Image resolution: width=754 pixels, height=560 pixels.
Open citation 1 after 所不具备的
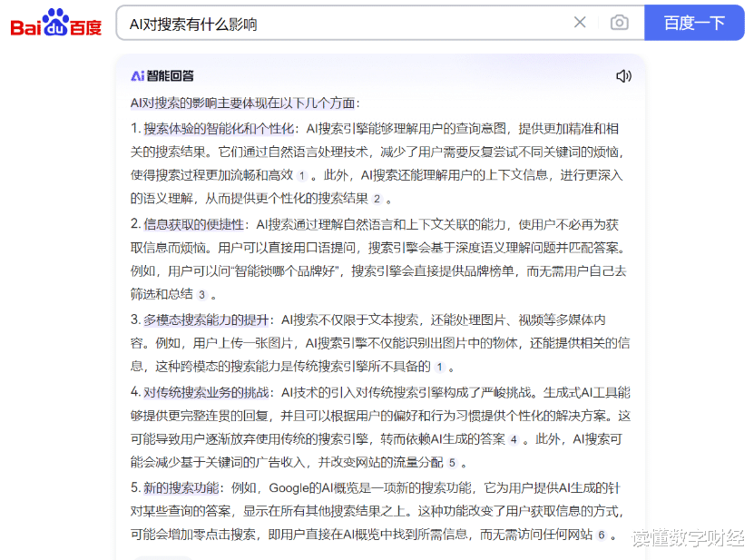tap(439, 367)
